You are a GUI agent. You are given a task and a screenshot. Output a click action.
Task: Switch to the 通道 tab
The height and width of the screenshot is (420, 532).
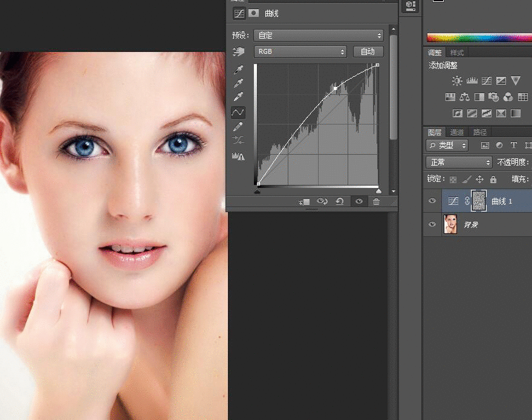point(456,132)
